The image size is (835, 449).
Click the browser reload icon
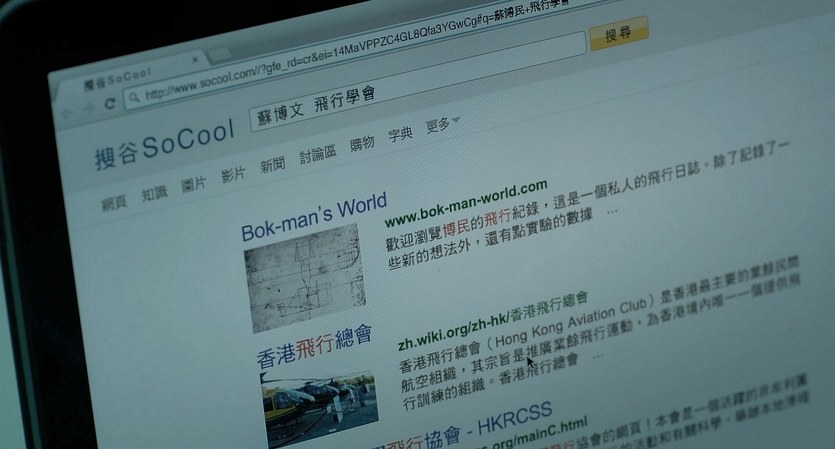tap(109, 103)
